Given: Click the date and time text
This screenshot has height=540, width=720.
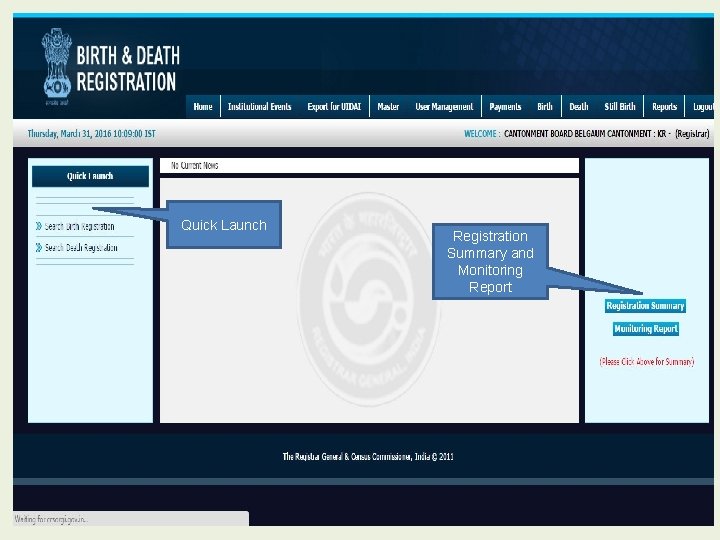Looking at the screenshot, I should click(91, 134).
